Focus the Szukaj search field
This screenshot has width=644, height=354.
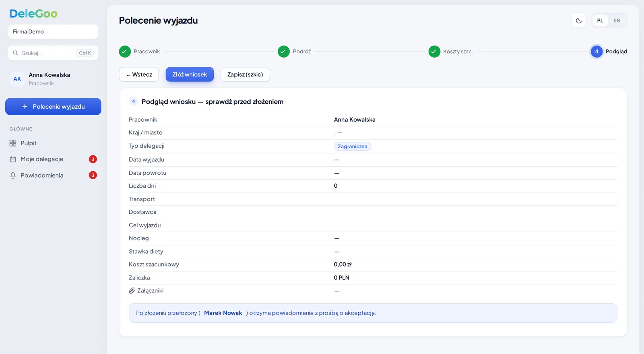53,53
